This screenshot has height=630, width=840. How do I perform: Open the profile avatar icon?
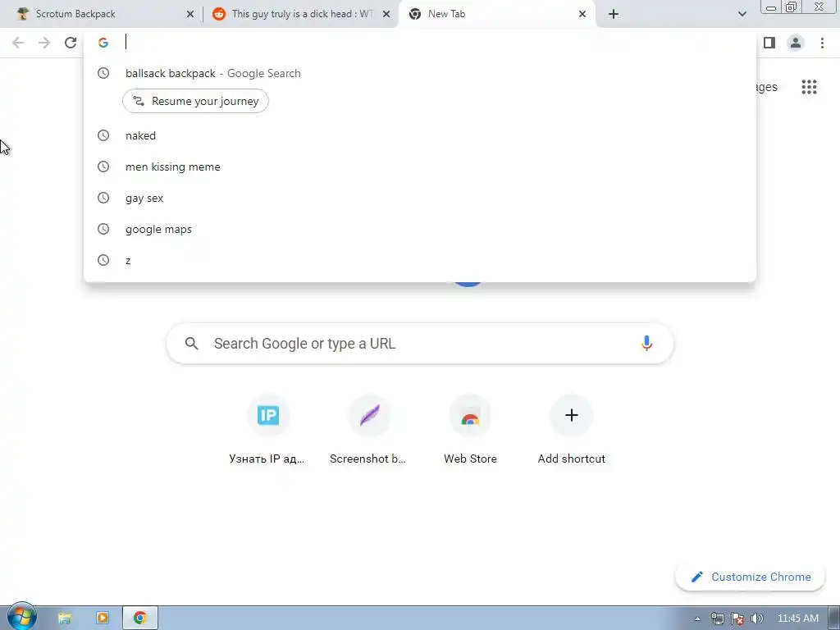796,43
